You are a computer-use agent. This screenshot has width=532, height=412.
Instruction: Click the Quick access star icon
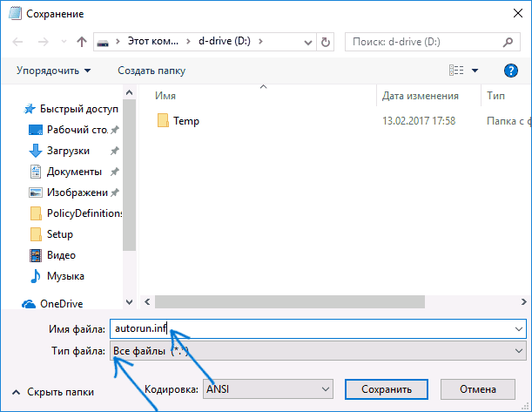30,109
